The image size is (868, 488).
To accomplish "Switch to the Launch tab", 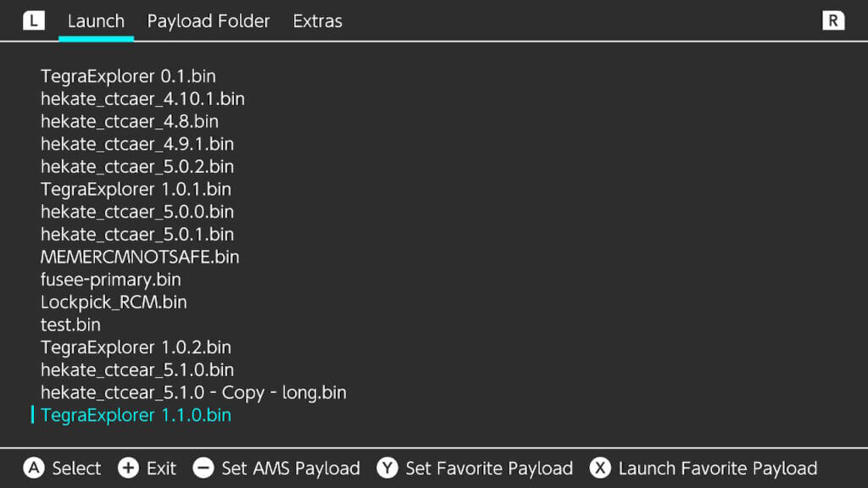I will 96,21.
